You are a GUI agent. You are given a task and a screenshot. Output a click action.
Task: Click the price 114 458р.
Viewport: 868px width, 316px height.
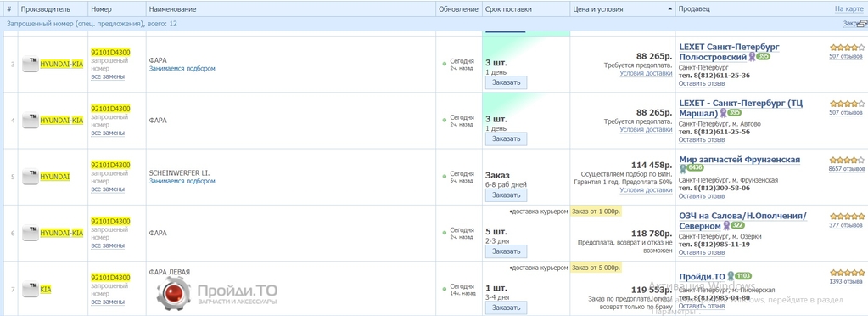(x=652, y=165)
